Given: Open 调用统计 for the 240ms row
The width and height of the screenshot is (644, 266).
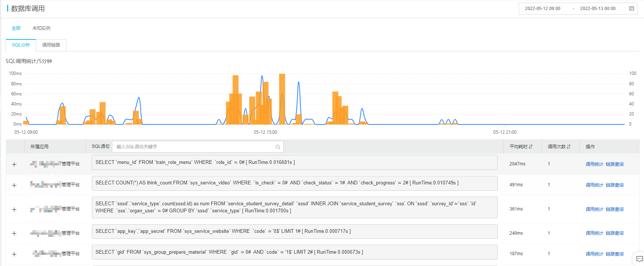Looking at the screenshot, I should tap(594, 233).
